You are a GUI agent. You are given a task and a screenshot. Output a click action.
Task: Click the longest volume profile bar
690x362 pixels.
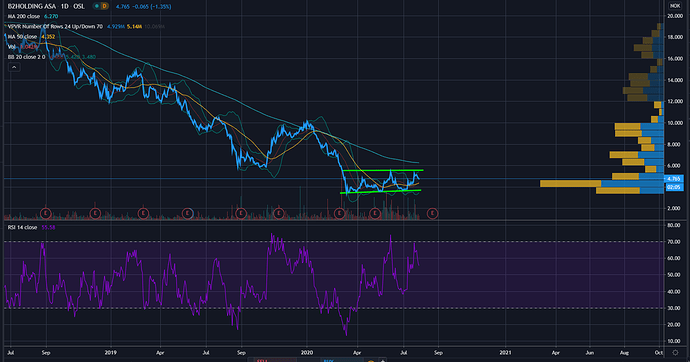[x=602, y=183]
